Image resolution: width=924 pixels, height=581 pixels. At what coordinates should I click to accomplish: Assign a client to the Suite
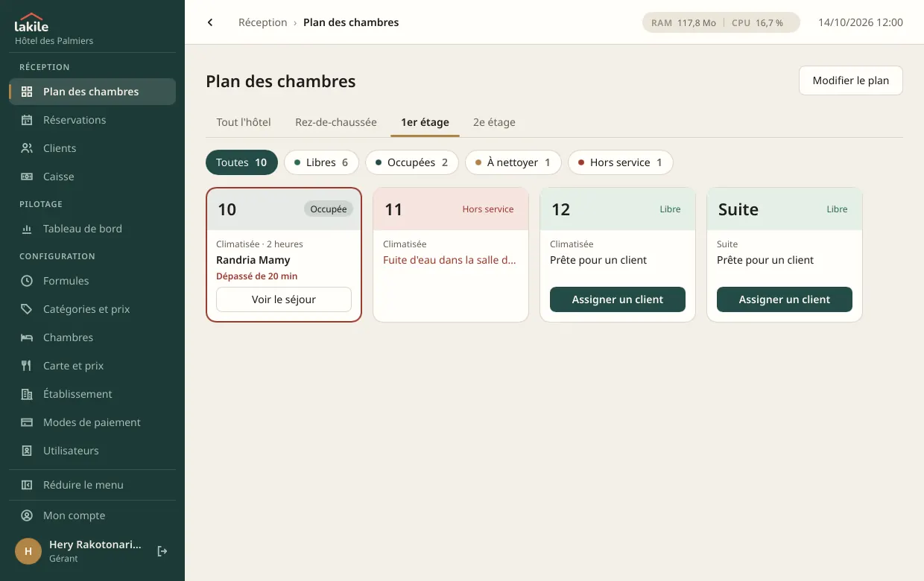[x=785, y=299]
